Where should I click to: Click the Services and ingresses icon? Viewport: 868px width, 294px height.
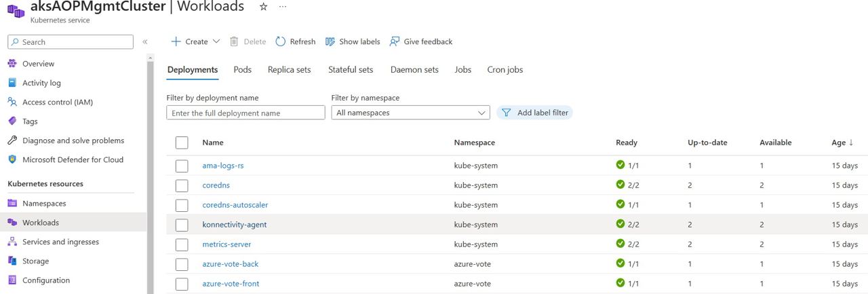[12, 242]
